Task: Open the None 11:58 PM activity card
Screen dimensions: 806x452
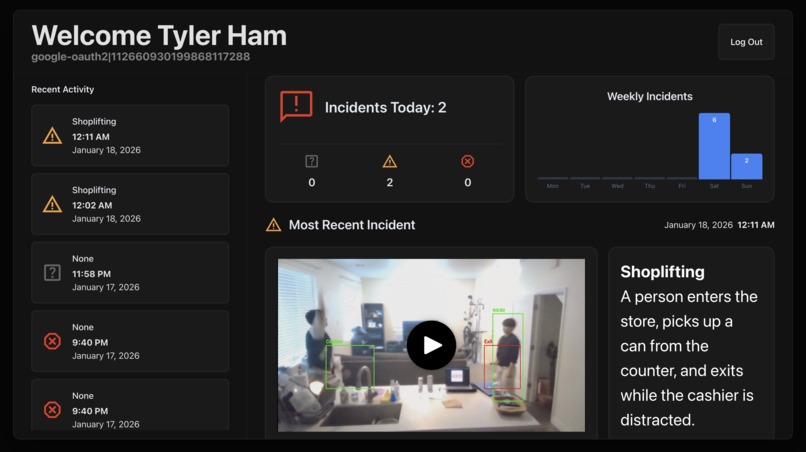Action: (130, 273)
